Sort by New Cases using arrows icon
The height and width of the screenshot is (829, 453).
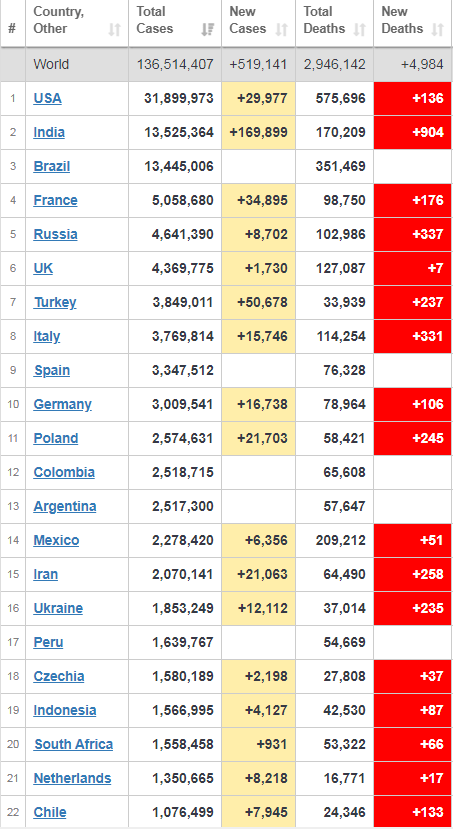[282, 30]
